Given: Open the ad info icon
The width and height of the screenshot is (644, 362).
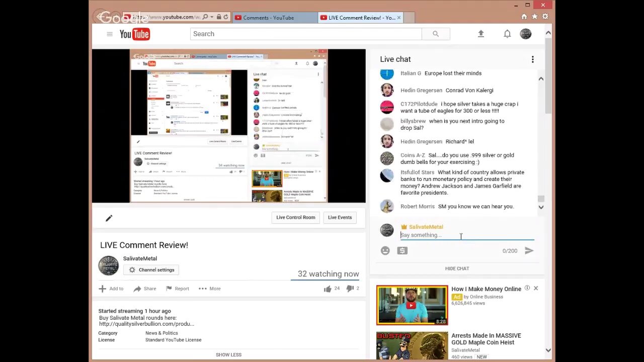Looking at the screenshot, I should click(x=527, y=288).
